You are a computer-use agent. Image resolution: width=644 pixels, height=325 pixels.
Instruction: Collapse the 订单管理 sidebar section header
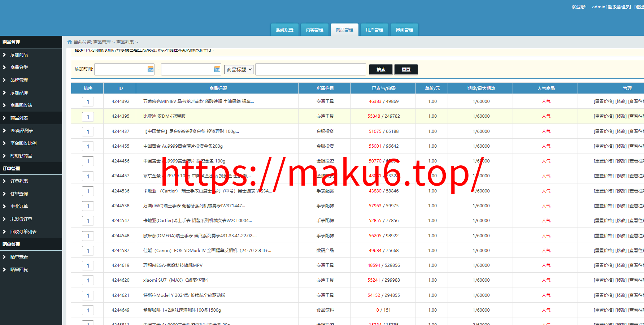pos(31,169)
